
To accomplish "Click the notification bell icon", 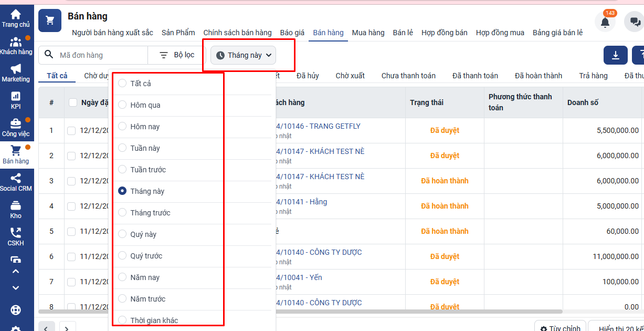I will tap(605, 23).
